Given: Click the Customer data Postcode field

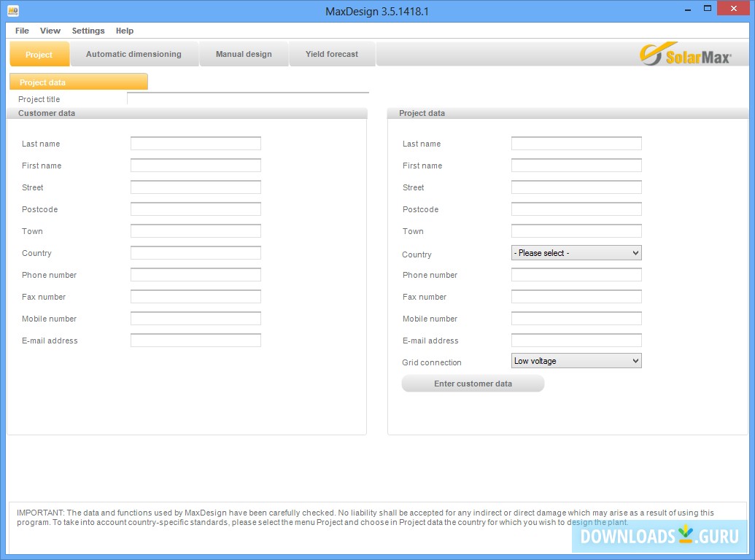Looking at the screenshot, I should pyautogui.click(x=195, y=209).
